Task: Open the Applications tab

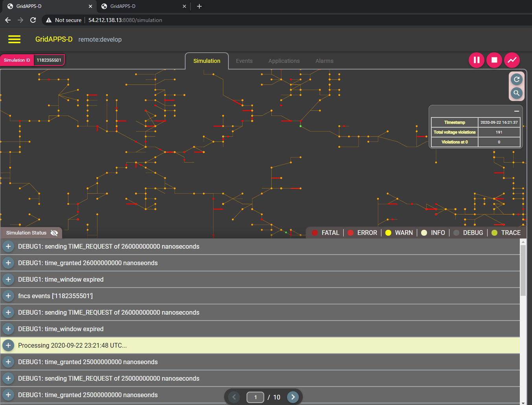Action: tap(284, 61)
